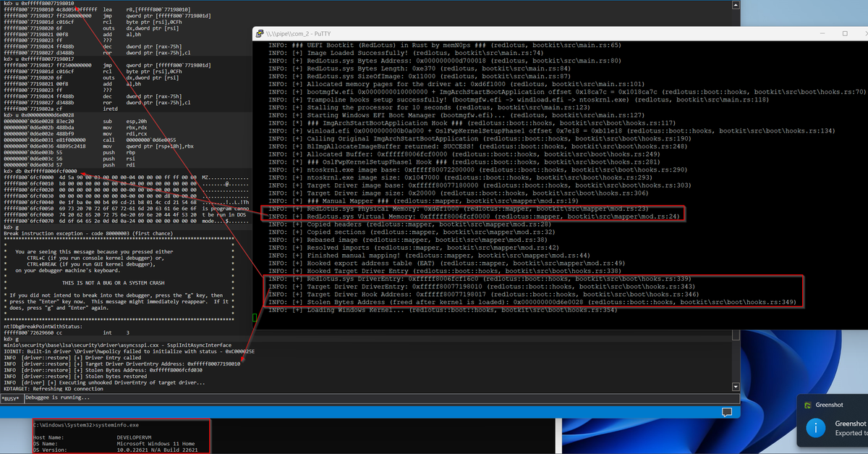Viewport: 868px width, 454px height.
Task: Click the speech bubble comment icon
Action: [x=728, y=411]
